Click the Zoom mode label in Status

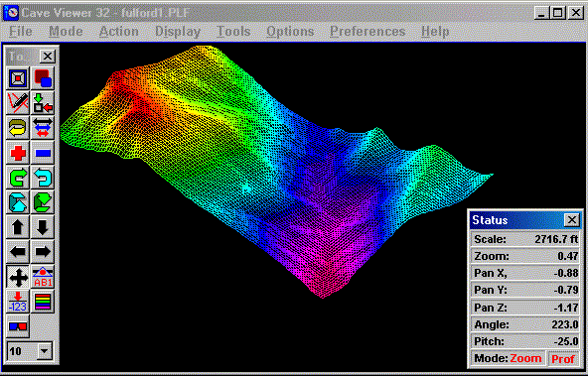pos(525,358)
